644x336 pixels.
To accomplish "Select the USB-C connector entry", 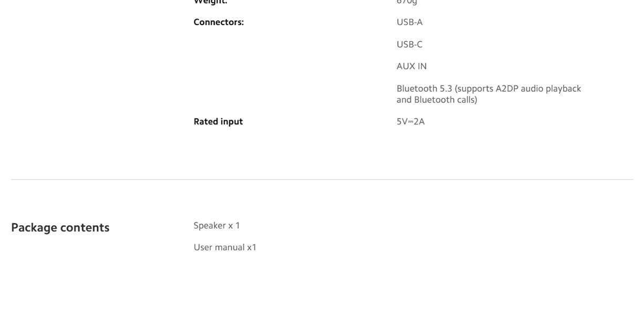I will (x=409, y=44).
